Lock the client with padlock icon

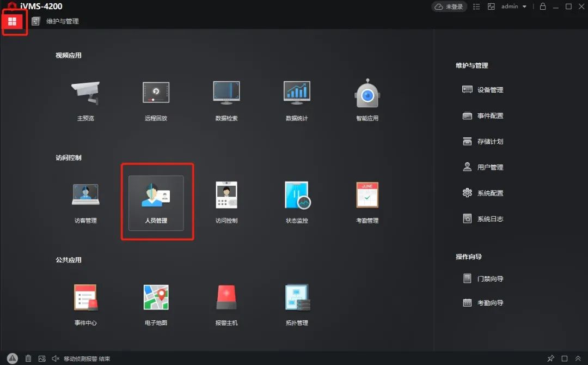pyautogui.click(x=542, y=7)
